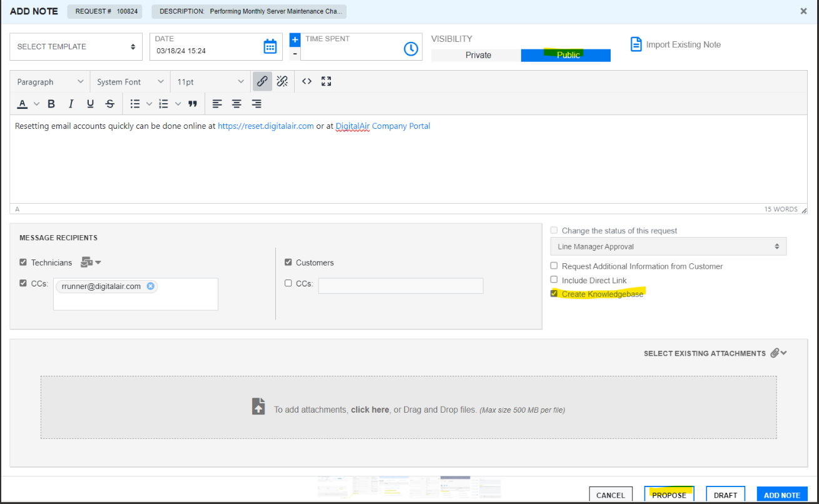The width and height of the screenshot is (819, 504).
Task: Uncheck the Create Knowledgebase option
Action: click(554, 293)
